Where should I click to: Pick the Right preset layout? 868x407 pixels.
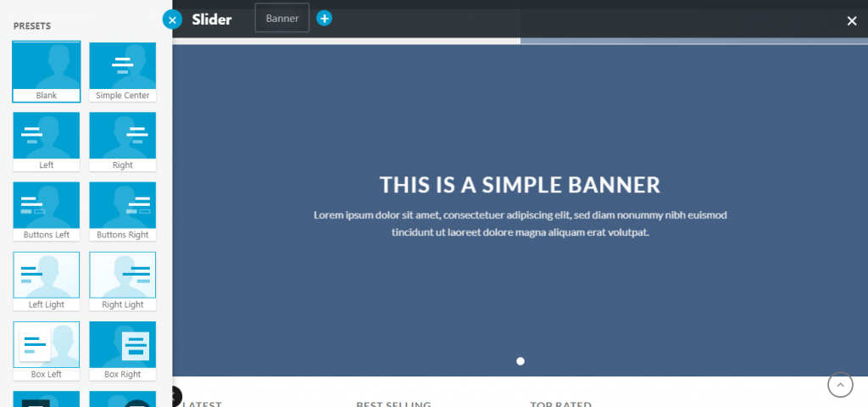tap(122, 142)
